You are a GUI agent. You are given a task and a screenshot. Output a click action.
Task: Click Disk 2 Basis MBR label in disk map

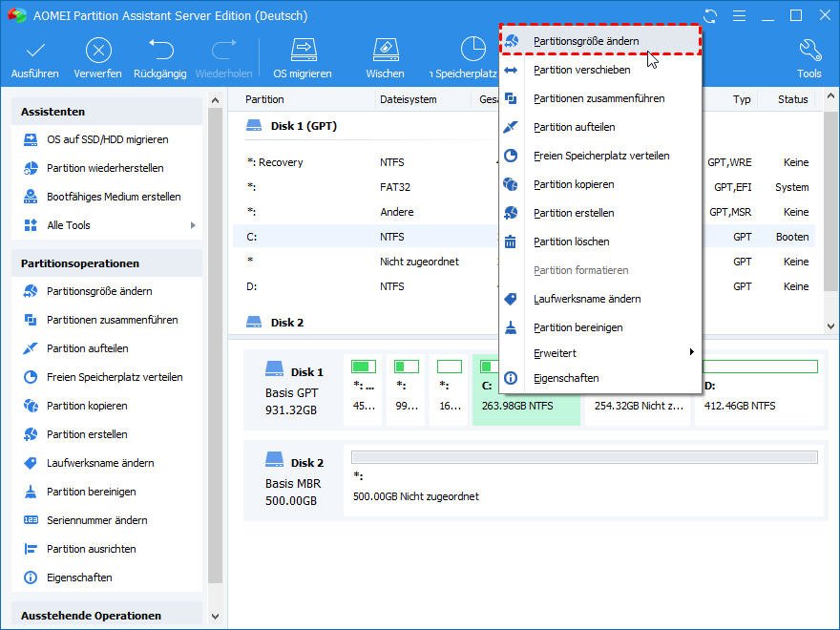(x=294, y=482)
